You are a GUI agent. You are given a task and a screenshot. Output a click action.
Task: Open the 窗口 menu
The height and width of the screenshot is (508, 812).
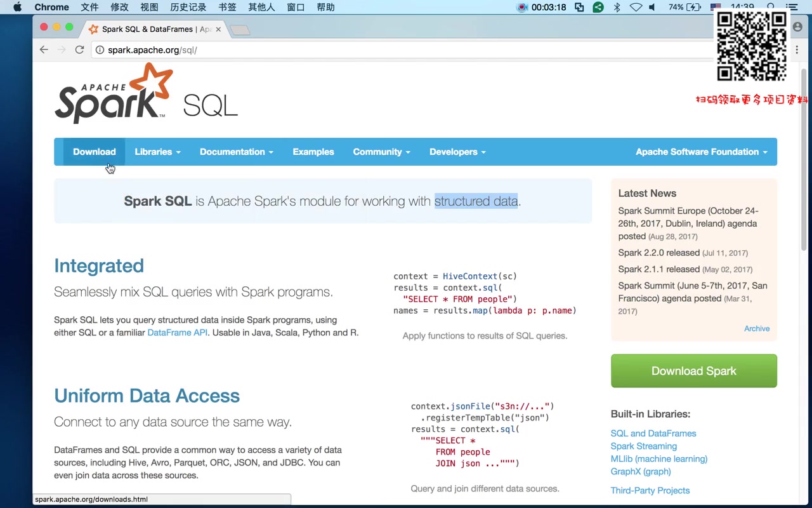click(296, 7)
